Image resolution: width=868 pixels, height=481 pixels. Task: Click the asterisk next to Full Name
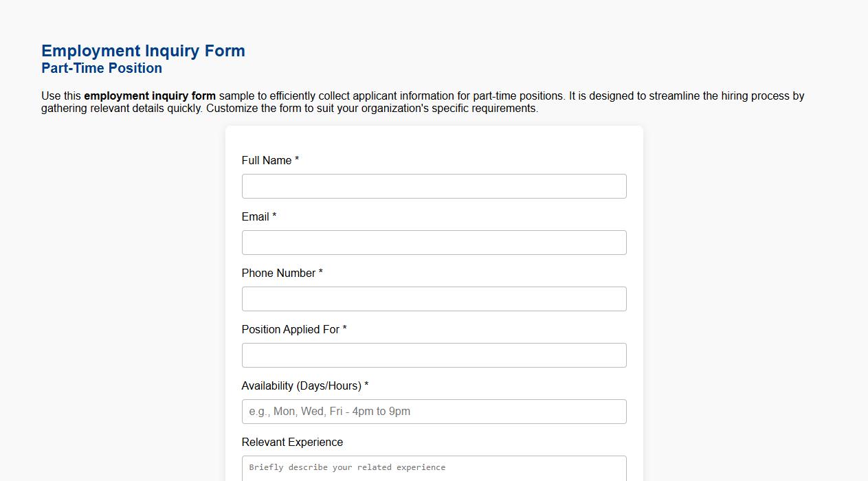click(x=296, y=160)
